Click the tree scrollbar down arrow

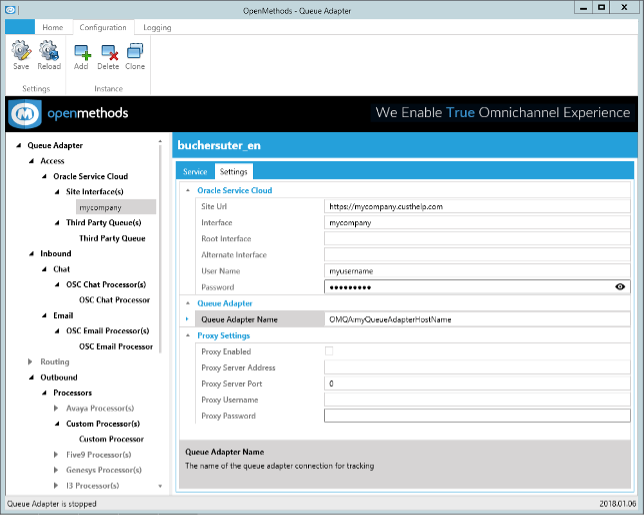[x=160, y=486]
